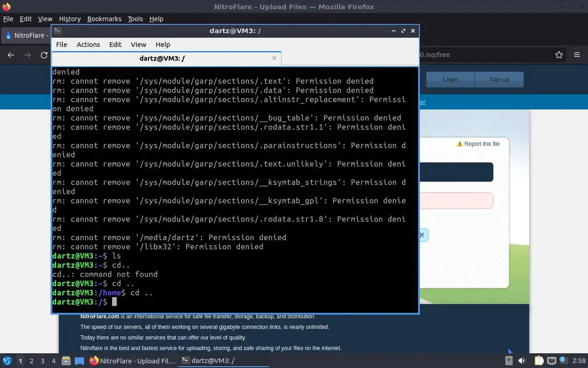Click the '/libx32' permission denied line
The height and width of the screenshot is (368, 588).
point(158,247)
